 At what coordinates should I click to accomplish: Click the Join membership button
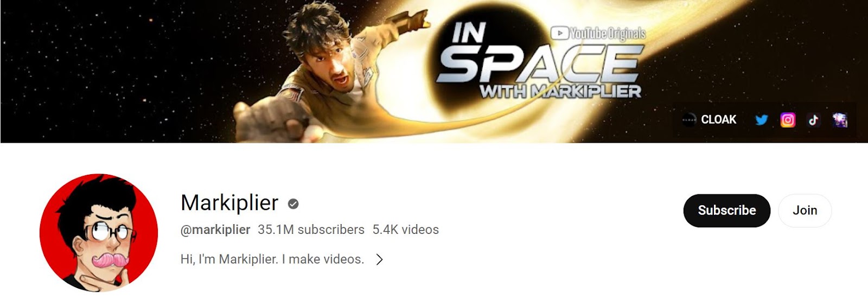pos(805,211)
